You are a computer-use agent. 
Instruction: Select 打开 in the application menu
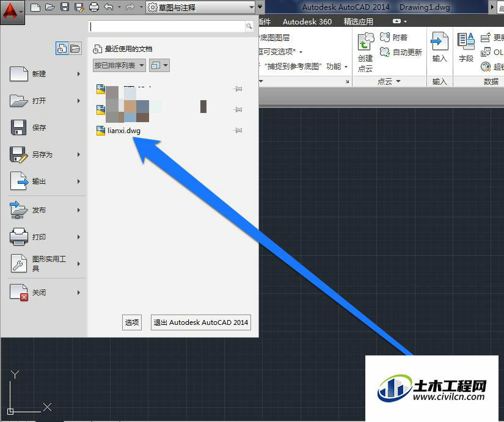tap(45, 101)
